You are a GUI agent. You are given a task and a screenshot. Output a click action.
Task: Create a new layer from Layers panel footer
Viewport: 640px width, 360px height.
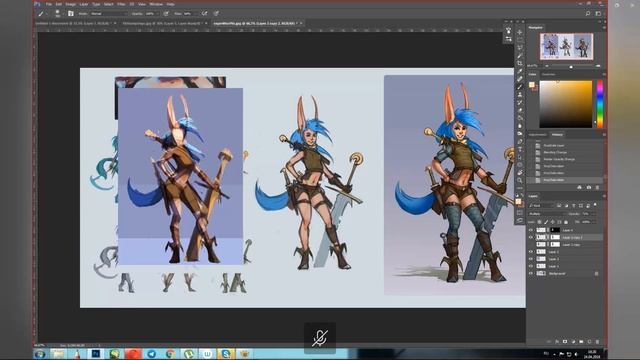pos(589,342)
